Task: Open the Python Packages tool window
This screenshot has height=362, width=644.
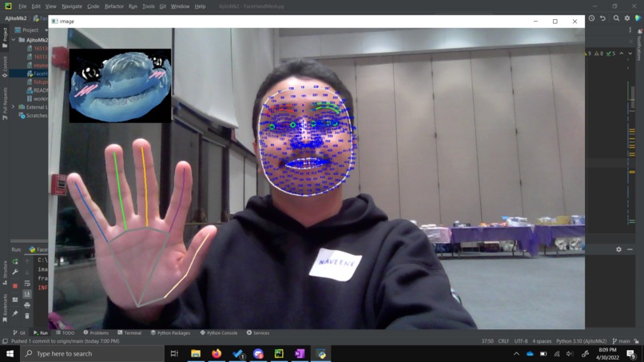Action: [170, 332]
